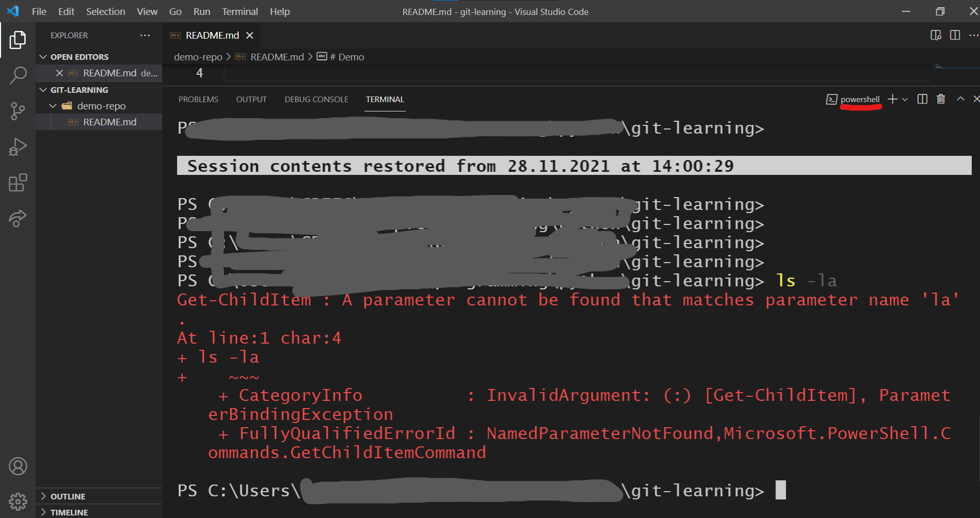Click the Visual Studio Code logo icon
The image size is (980, 518).
13,11
